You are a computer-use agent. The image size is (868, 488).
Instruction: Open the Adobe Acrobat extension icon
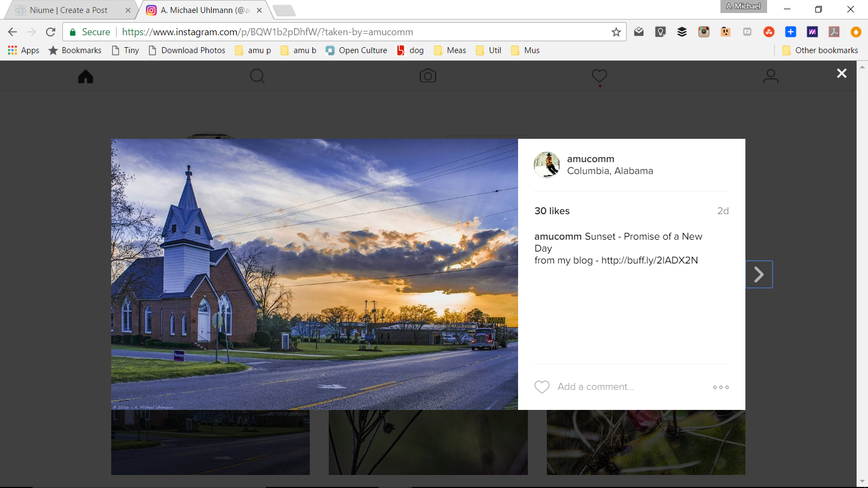point(834,32)
